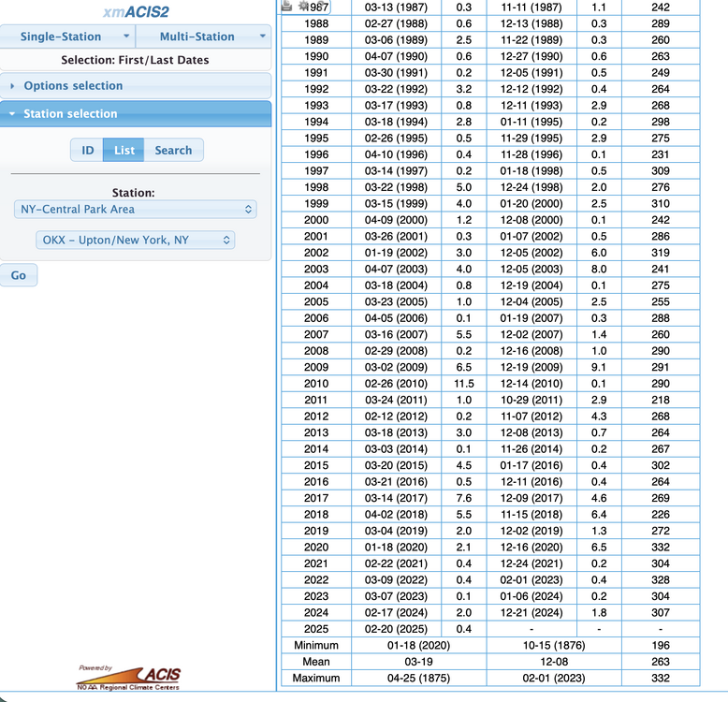The height and width of the screenshot is (702, 728).
Task: Open the Multi-Station menu
Action: (x=203, y=37)
